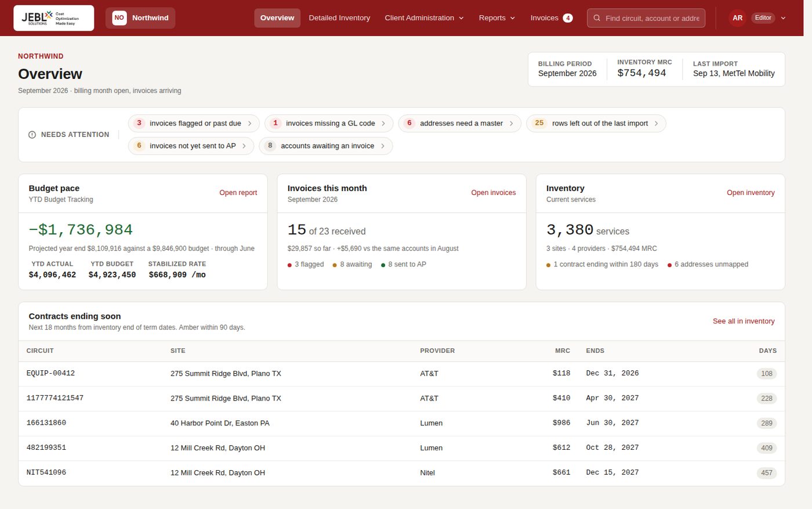Select the Overview tab

tap(277, 18)
